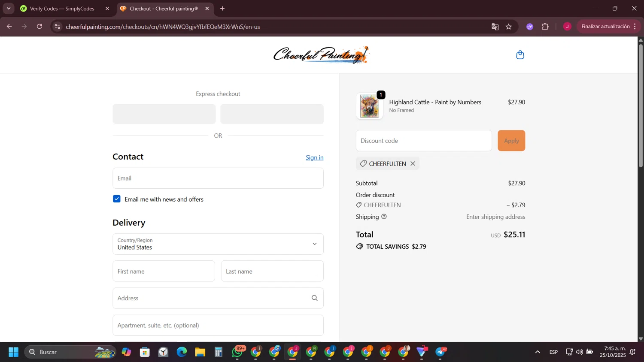
Task: Go back to previous page
Action: [9, 27]
